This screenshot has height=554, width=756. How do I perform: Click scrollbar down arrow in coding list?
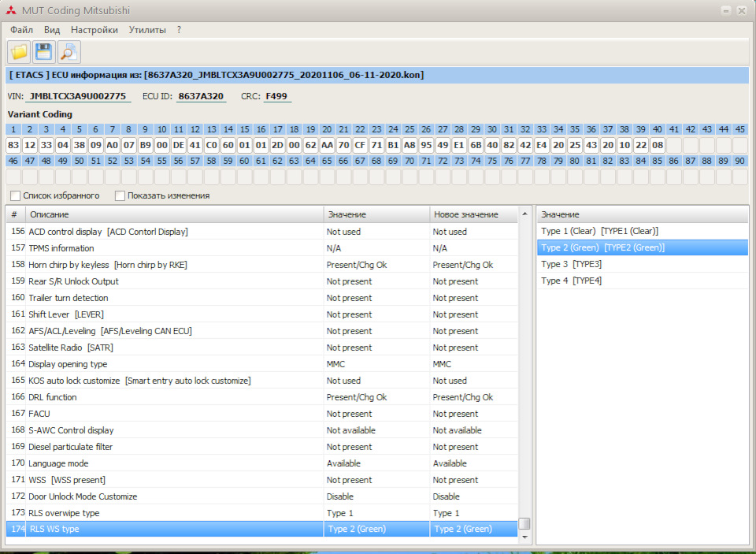tap(524, 537)
